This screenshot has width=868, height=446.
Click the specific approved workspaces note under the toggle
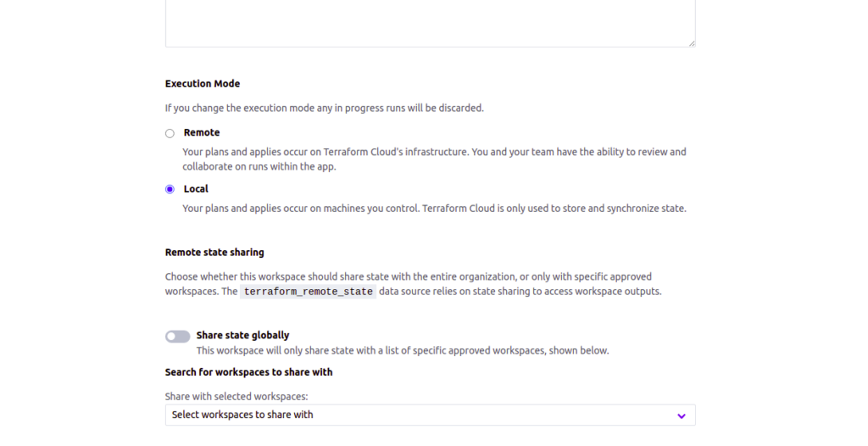(403, 351)
